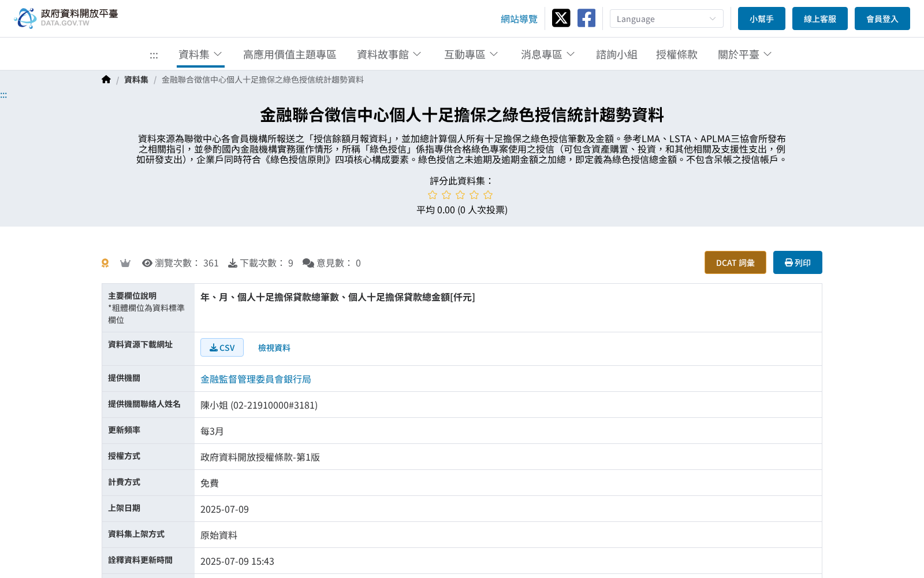924x578 pixels.
Task: Expand the 互動專區 menu
Action: [471, 54]
